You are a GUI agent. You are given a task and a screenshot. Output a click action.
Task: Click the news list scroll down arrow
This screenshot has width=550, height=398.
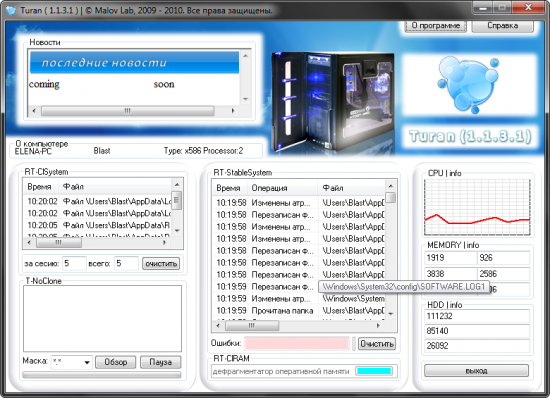[246, 99]
